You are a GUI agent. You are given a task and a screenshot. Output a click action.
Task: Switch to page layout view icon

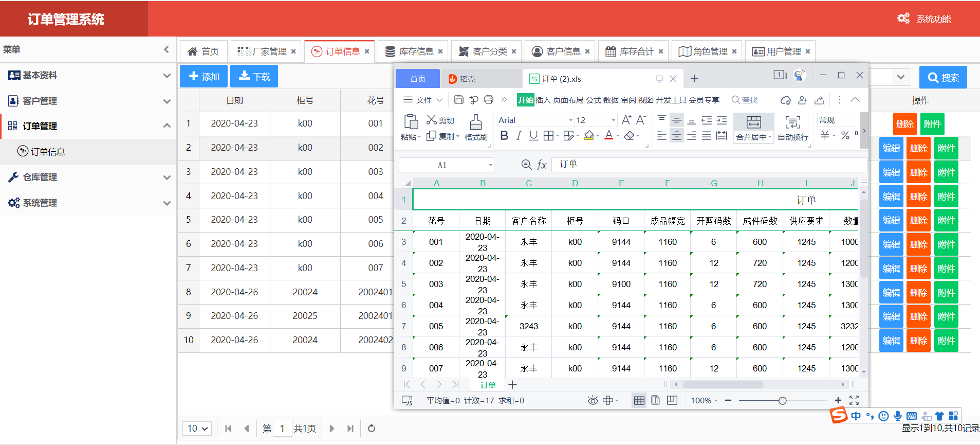[x=655, y=400]
